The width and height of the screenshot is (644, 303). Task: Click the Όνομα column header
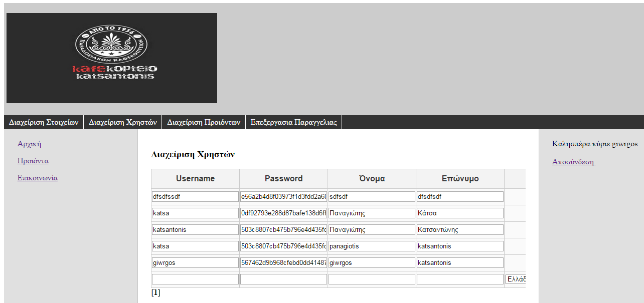coord(372,179)
